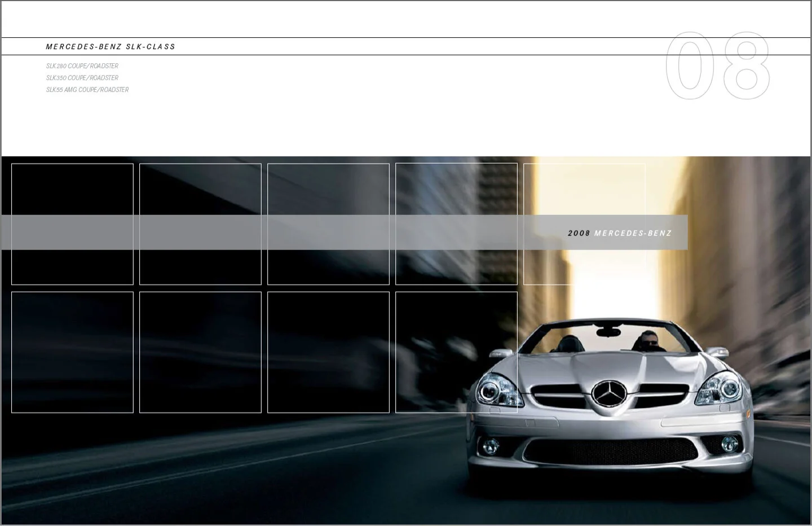Click the 2008 MERCEDES-BENZ banner strip
The height and width of the screenshot is (526, 812).
coord(619,233)
